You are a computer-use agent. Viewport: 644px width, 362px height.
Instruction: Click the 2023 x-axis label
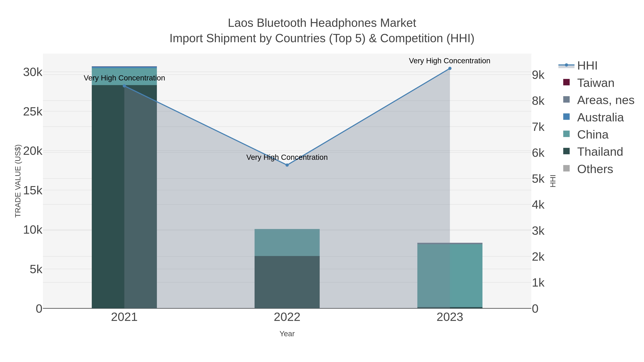[450, 317]
